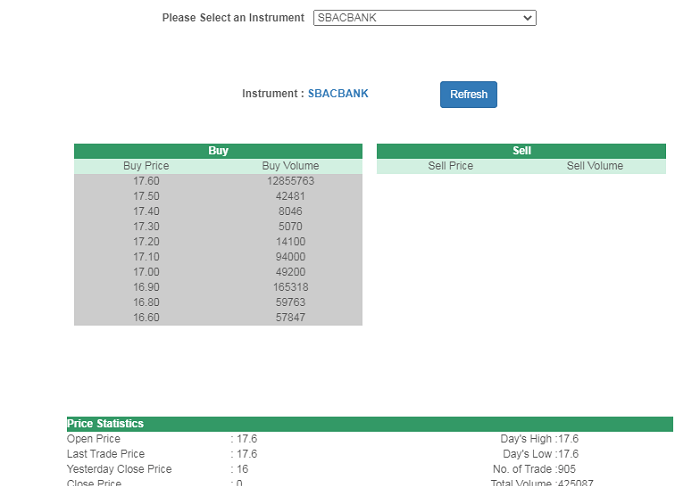700x486 pixels.
Task: Click the 8046 volume entry
Action: (290, 212)
